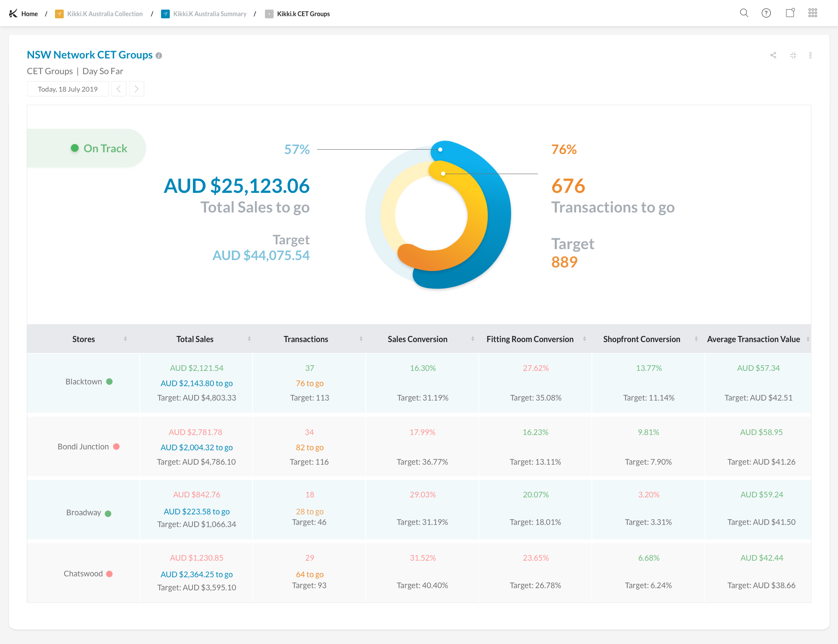This screenshot has height=644, width=838.
Task: Open the search icon in top bar
Action: point(744,13)
